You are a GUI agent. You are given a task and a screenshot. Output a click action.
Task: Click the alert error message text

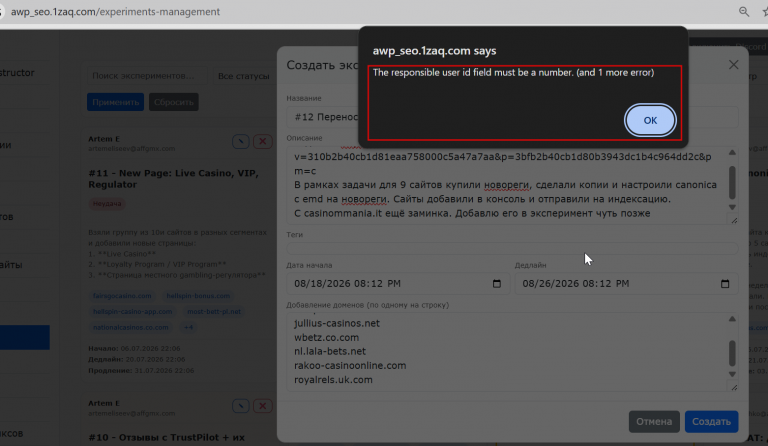pos(513,72)
